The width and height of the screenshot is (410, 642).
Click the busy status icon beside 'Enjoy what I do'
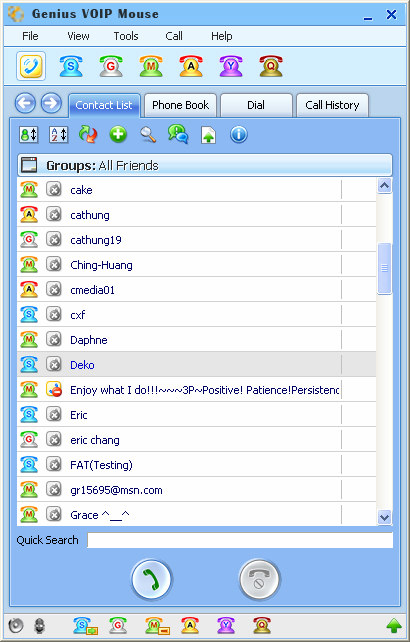[x=54, y=390]
